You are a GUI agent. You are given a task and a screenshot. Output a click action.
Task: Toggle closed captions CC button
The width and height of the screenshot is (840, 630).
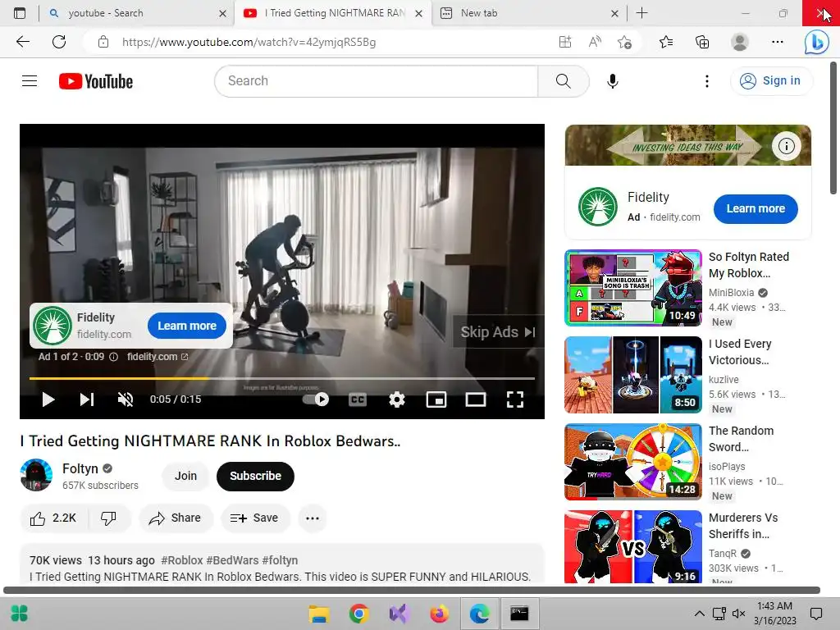tap(358, 399)
